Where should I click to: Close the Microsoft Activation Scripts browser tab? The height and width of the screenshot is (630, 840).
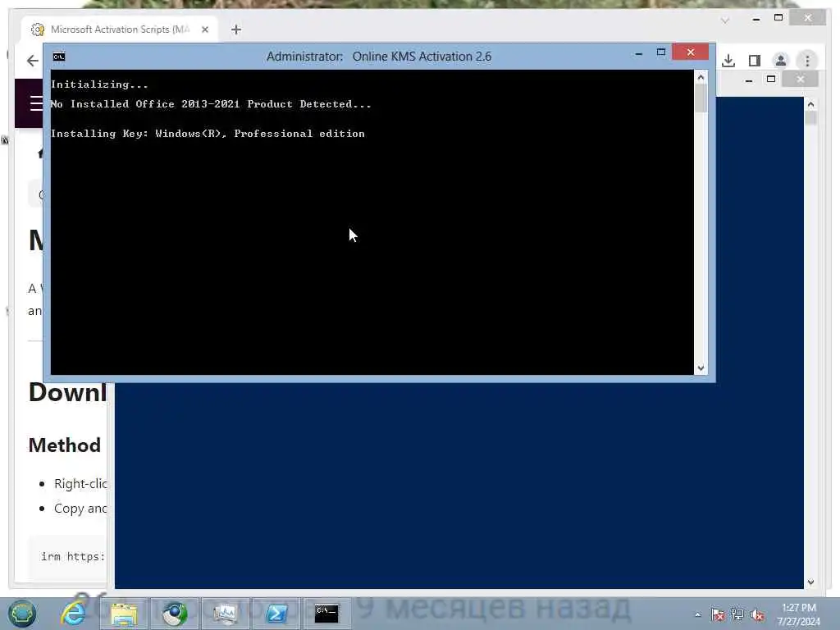(x=205, y=30)
